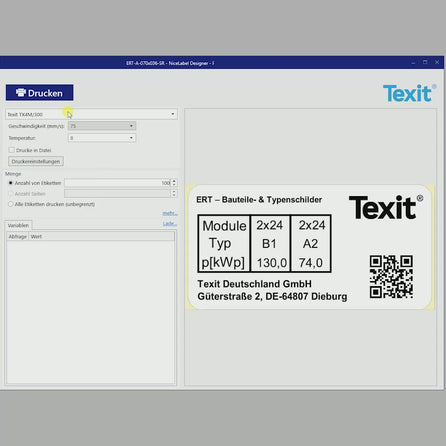Click the blue Texit logo
Viewport: 446px width, 446px height.
point(409,93)
